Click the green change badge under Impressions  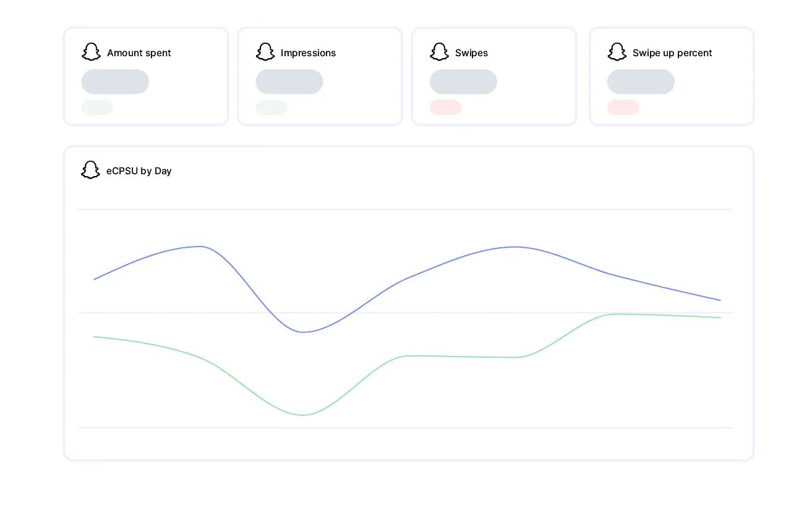pos(271,108)
